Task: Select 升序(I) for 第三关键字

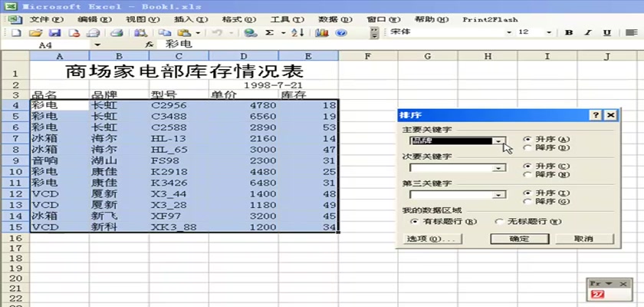Action: [547, 193]
